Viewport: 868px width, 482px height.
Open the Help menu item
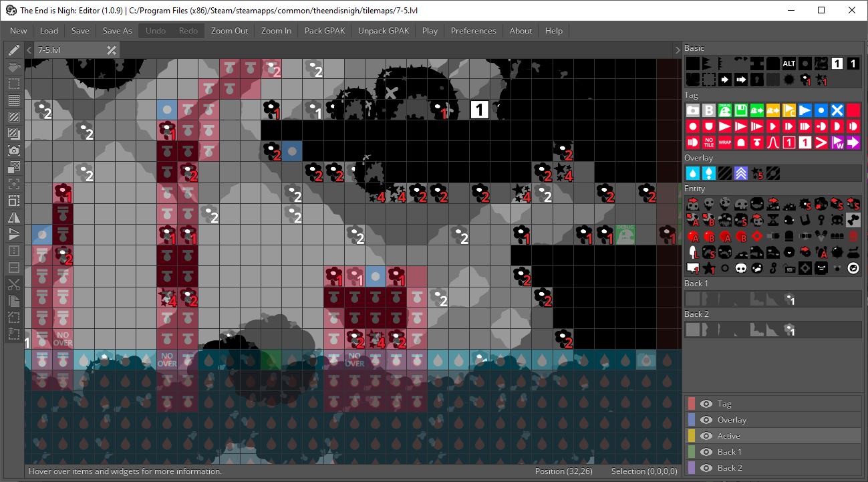click(553, 31)
